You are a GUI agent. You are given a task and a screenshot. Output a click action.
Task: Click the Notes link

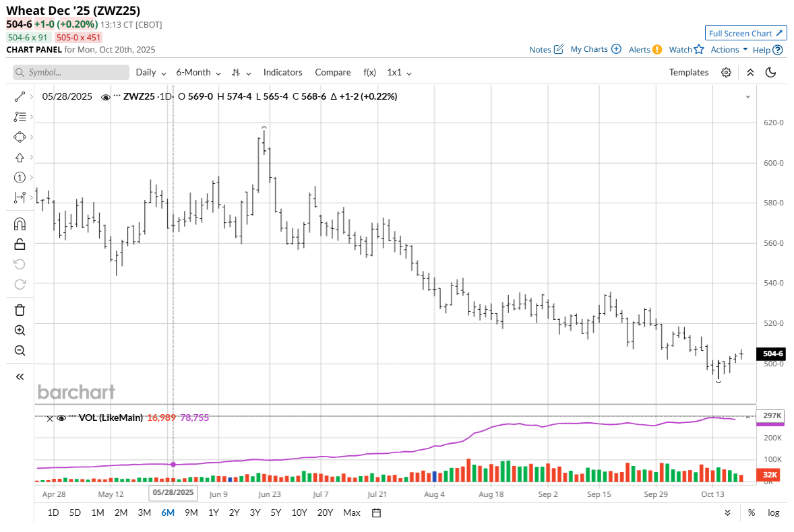coord(540,50)
